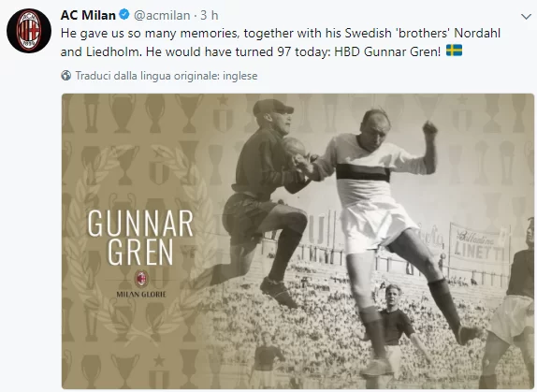Viewport: 537px width, 392px height.
Task: Open the AC Milan display name
Action: [88, 15]
